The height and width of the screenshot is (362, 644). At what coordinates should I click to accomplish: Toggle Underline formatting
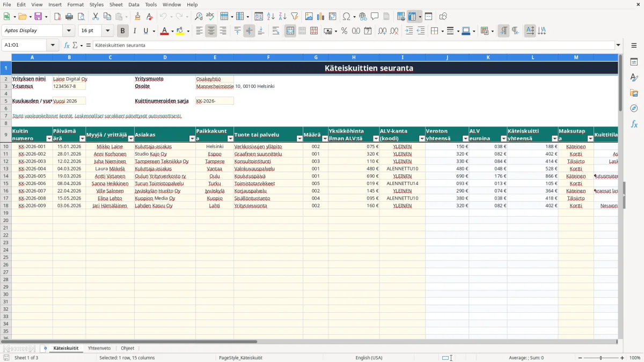pyautogui.click(x=145, y=31)
